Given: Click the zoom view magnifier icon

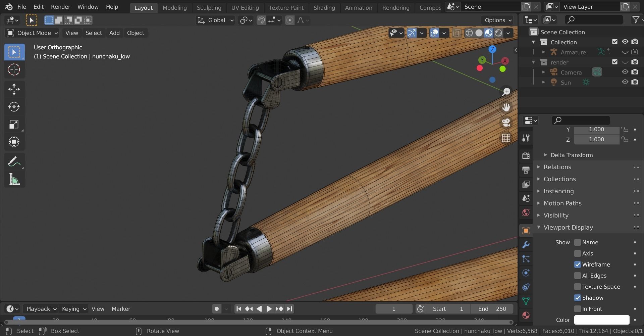Looking at the screenshot, I should 506,92.
